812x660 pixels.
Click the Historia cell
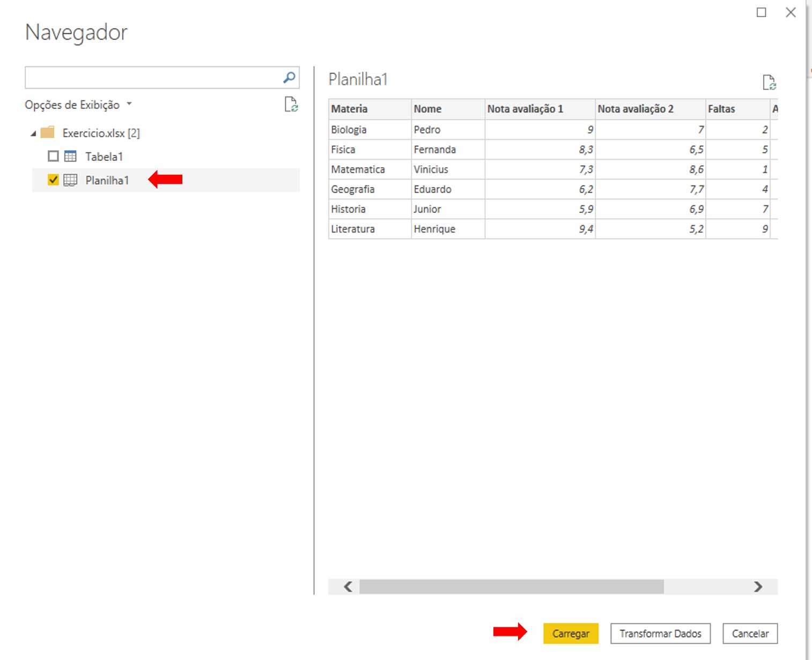click(x=370, y=209)
